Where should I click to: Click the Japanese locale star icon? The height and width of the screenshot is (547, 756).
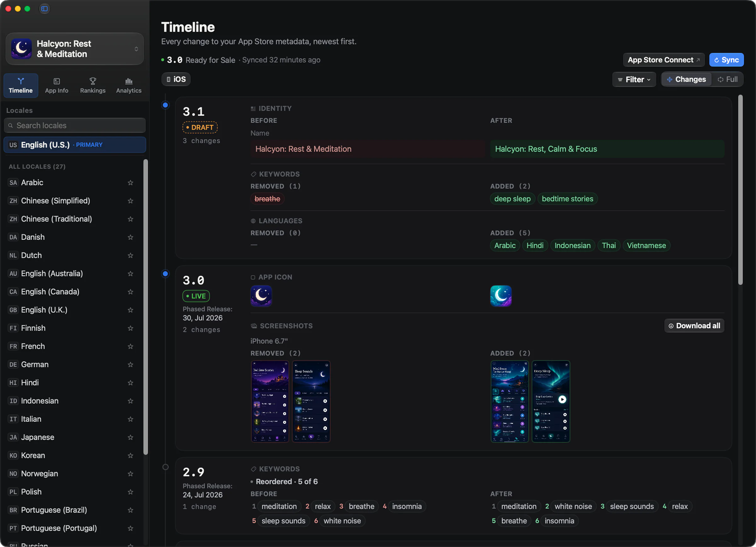click(x=130, y=437)
